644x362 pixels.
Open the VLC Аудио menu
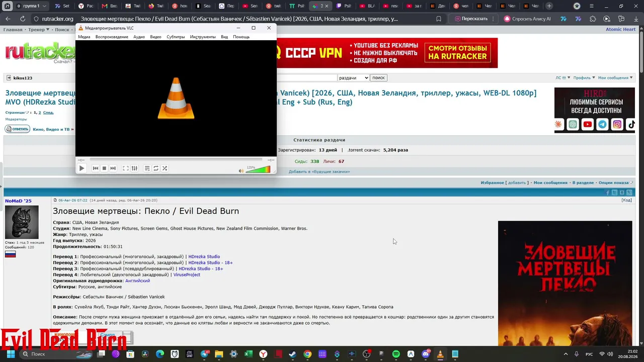click(139, 37)
